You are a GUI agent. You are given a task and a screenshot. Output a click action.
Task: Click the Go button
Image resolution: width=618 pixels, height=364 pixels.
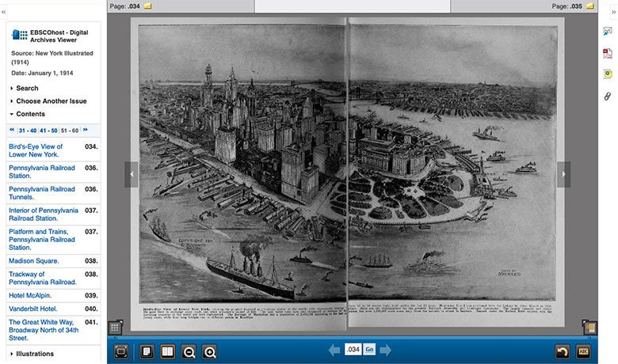click(369, 350)
